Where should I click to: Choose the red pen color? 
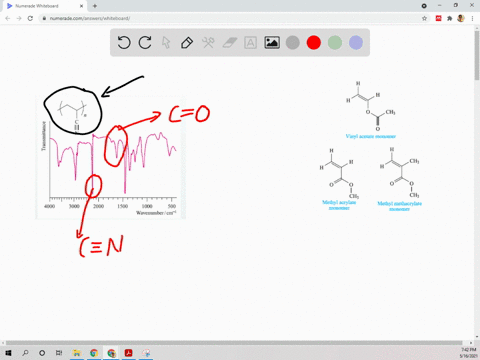pyautogui.click(x=314, y=43)
